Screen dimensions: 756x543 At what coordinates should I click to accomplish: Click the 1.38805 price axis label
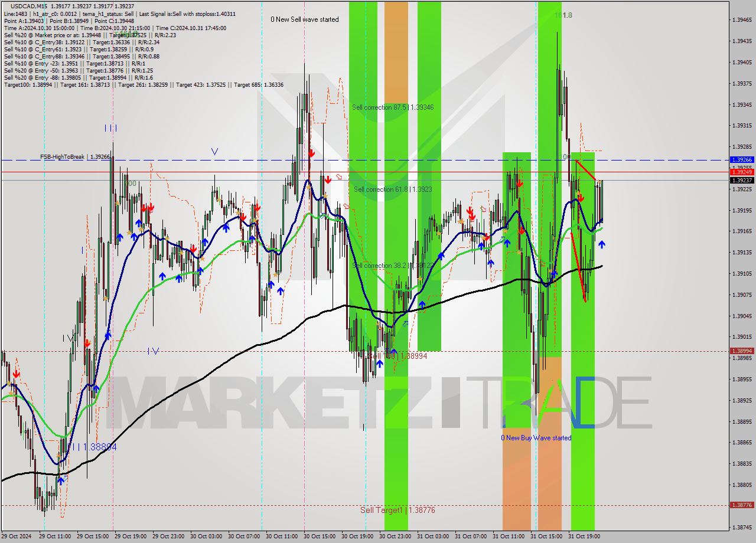click(742, 485)
